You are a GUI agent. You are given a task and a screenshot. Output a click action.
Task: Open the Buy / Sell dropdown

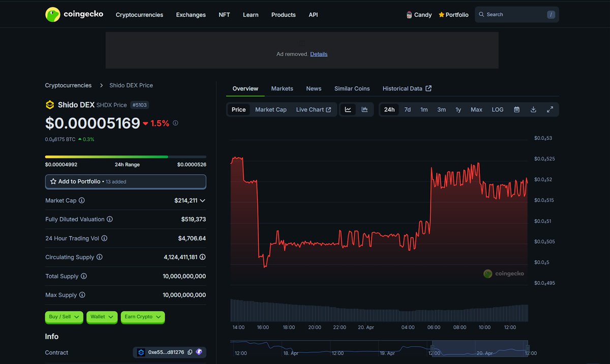[x=65, y=317]
